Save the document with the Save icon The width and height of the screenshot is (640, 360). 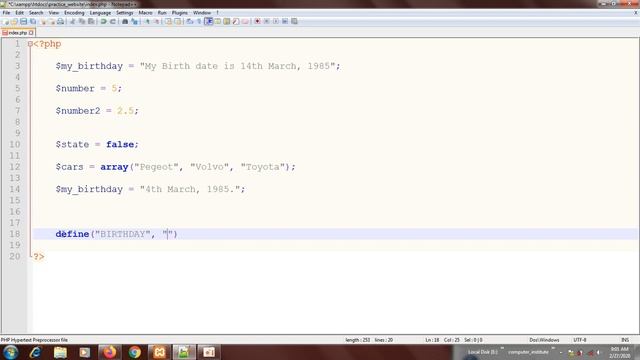(x=24, y=21)
